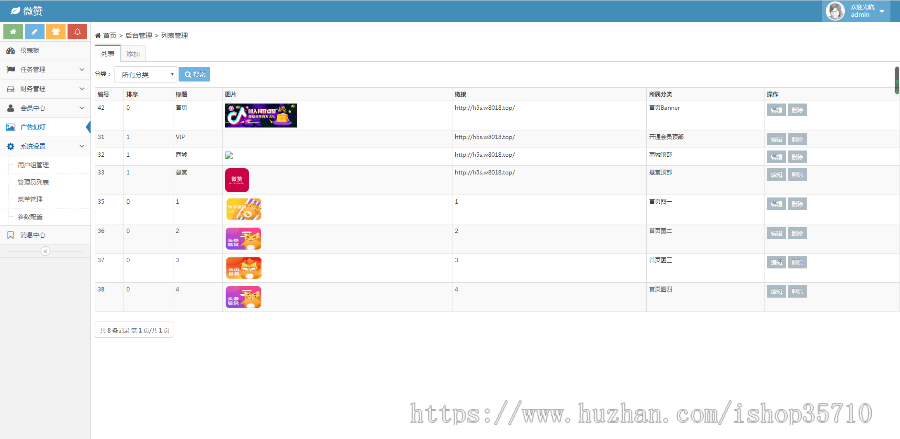Click delete button for row 35
The image size is (900, 439).
click(x=797, y=204)
